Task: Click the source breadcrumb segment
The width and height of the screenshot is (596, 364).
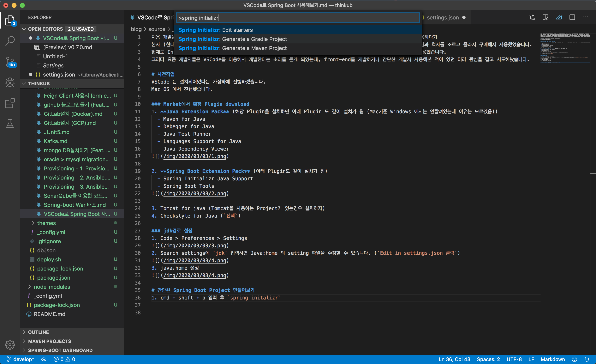Action: point(157,29)
